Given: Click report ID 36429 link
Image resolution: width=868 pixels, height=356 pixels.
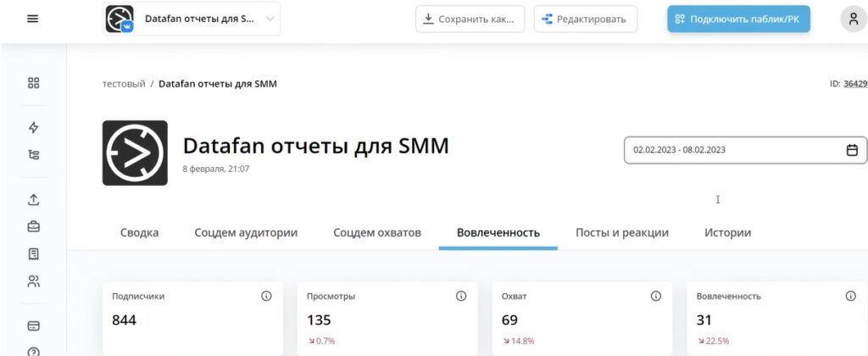Looking at the screenshot, I should point(855,84).
